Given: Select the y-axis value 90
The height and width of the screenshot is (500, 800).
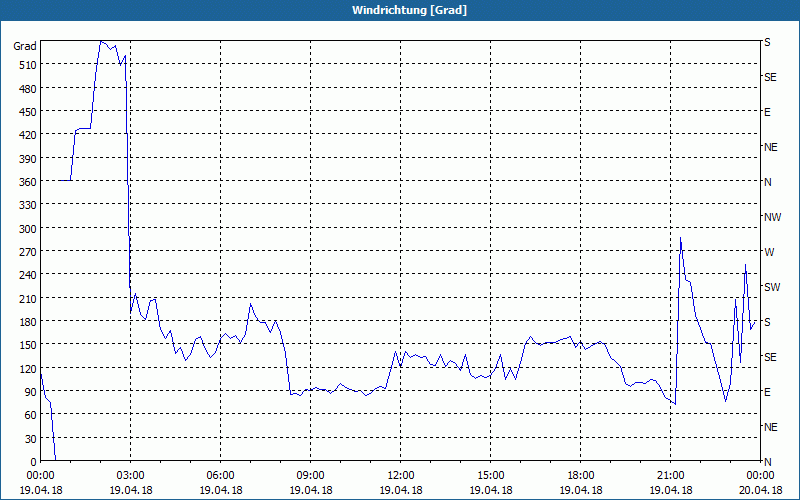Looking at the screenshot, I should point(30,392).
